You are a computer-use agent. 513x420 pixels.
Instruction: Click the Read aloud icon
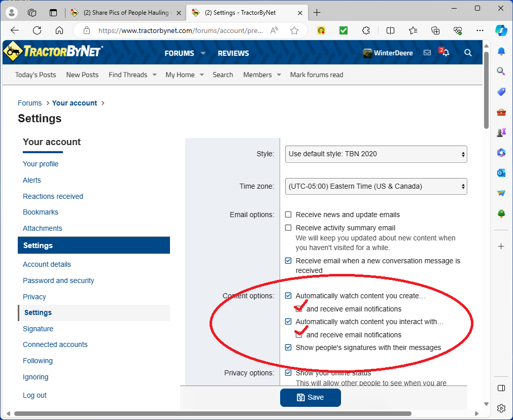[x=274, y=30]
